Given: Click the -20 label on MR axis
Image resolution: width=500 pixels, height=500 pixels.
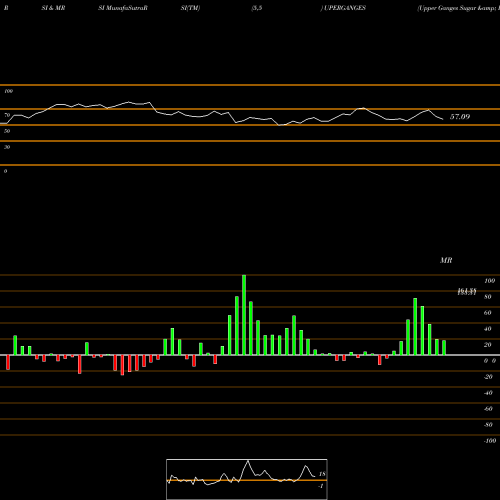Looking at the screenshot, I should [488, 377].
